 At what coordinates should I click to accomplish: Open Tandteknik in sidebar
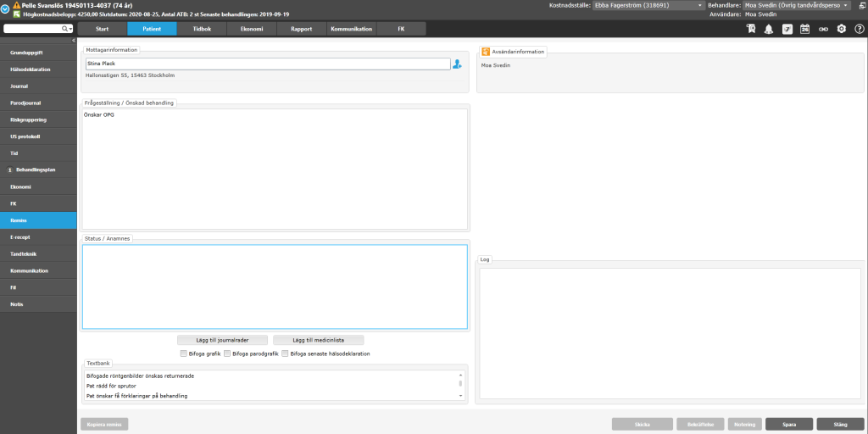(38, 254)
